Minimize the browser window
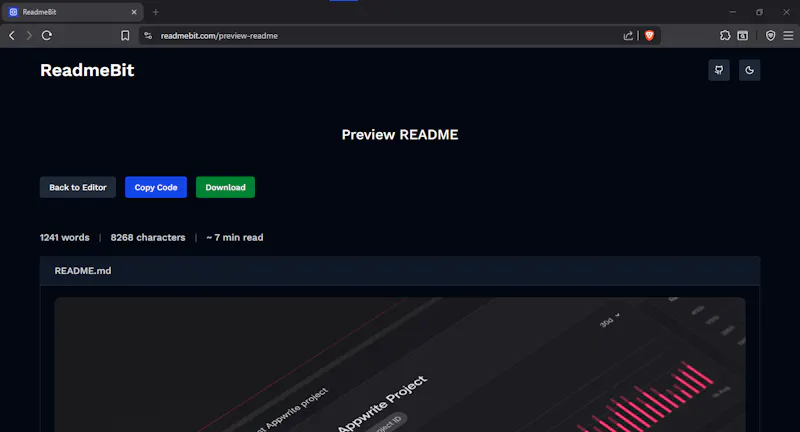Screen dimensions: 800x432 (x=733, y=12)
